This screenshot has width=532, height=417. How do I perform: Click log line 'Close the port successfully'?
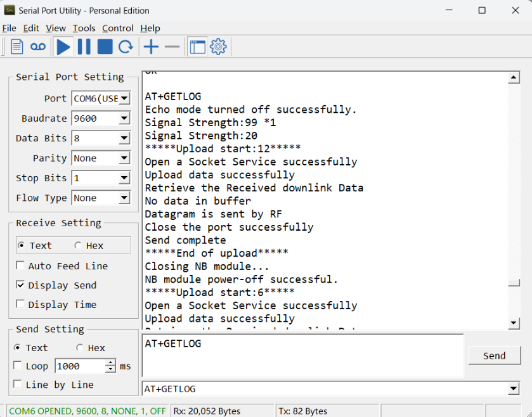(x=229, y=227)
